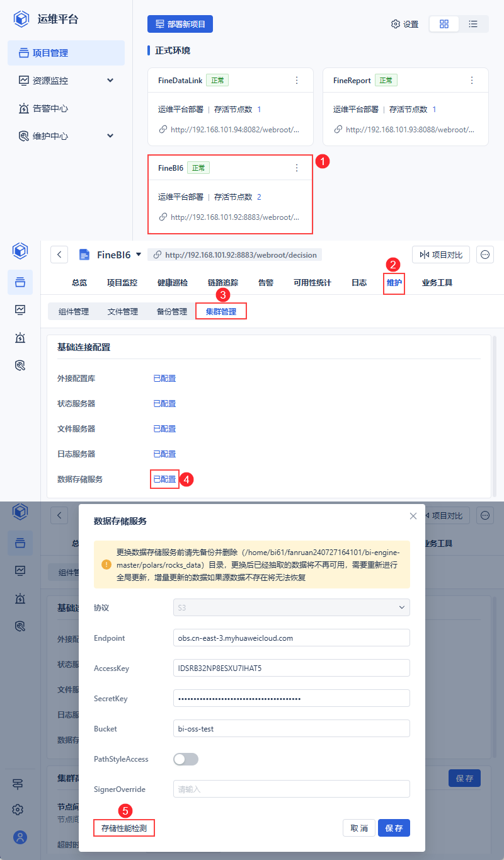The width and height of the screenshot is (504, 860).
Task: Click the AccessKey input field
Action: click(x=292, y=668)
